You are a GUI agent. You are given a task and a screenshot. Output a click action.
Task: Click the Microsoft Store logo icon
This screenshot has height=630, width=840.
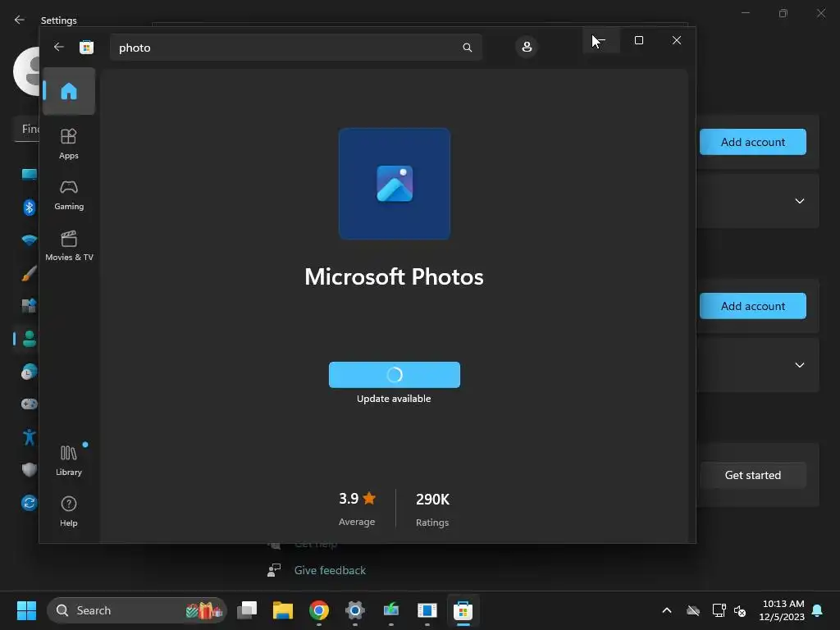[x=86, y=47]
